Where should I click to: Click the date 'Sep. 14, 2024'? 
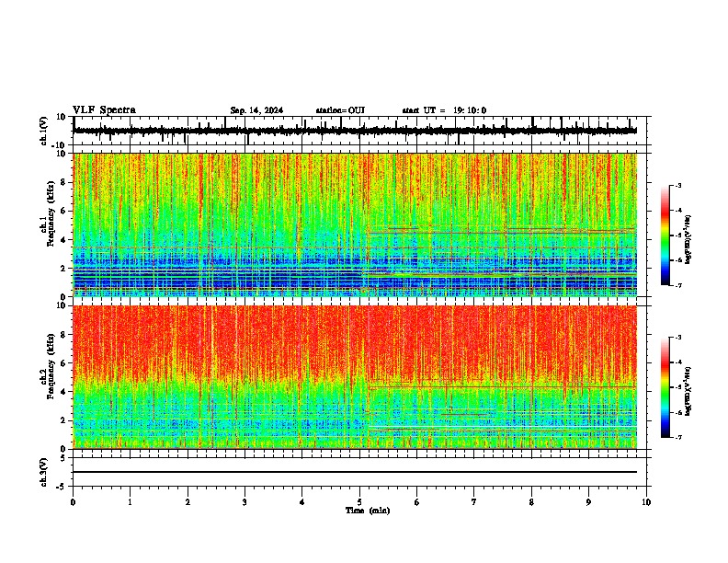[256, 110]
